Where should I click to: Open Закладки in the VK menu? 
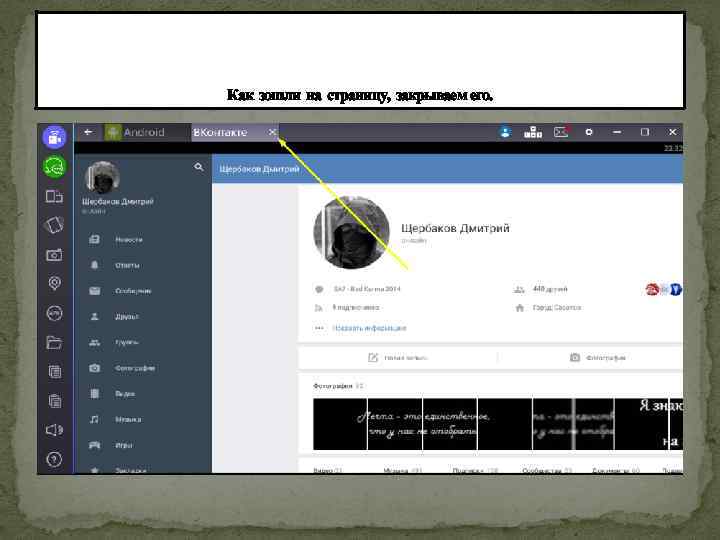144,469
